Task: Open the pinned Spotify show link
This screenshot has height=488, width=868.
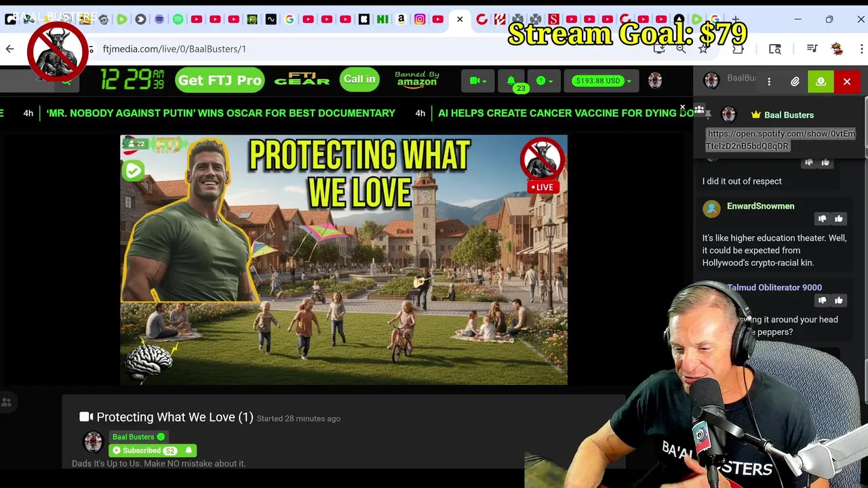Action: [781, 140]
